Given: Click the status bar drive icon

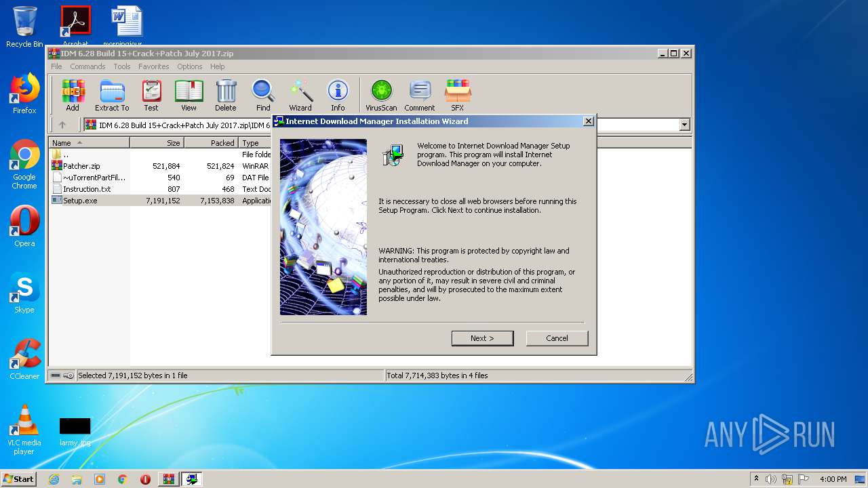Looking at the screenshot, I should click(56, 375).
